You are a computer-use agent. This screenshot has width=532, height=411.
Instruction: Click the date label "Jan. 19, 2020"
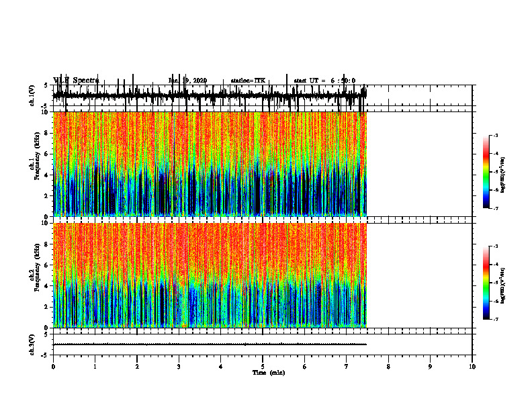click(187, 81)
